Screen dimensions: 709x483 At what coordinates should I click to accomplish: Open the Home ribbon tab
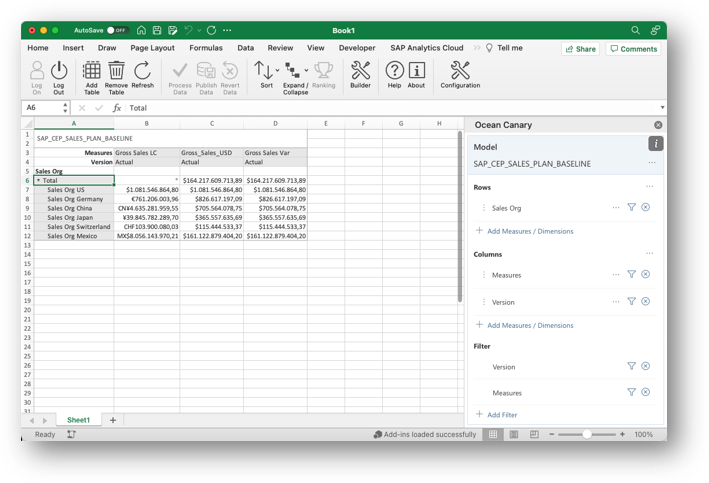pos(38,47)
